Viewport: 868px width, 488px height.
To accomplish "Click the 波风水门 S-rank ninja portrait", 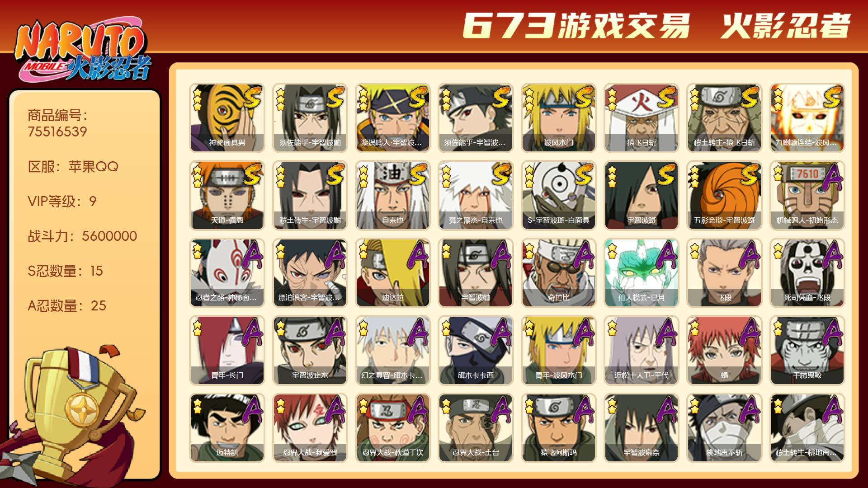I will tap(559, 118).
